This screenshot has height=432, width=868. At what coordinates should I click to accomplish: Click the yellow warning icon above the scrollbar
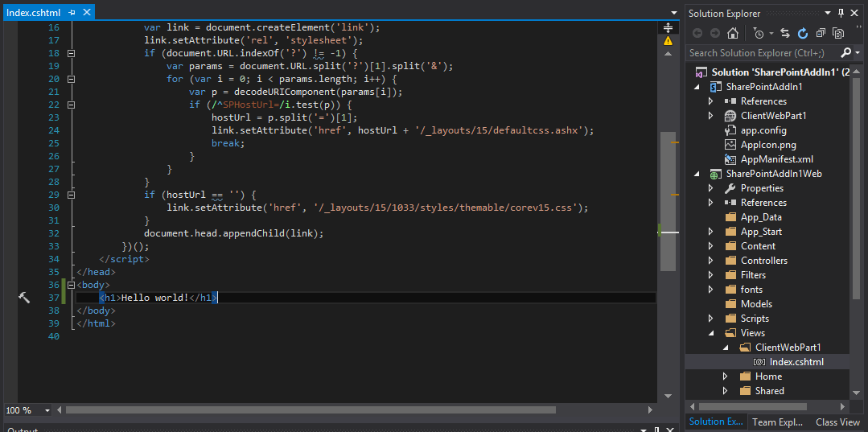pyautogui.click(x=668, y=40)
